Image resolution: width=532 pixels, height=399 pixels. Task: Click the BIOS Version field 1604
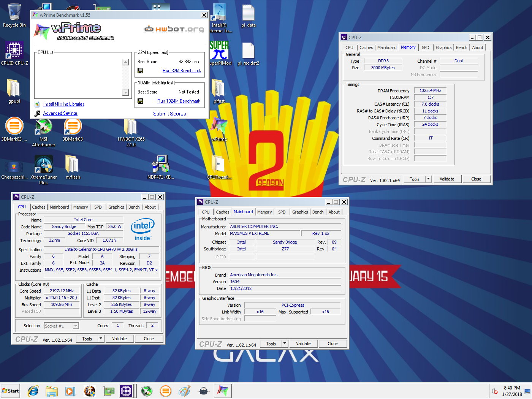click(x=285, y=282)
